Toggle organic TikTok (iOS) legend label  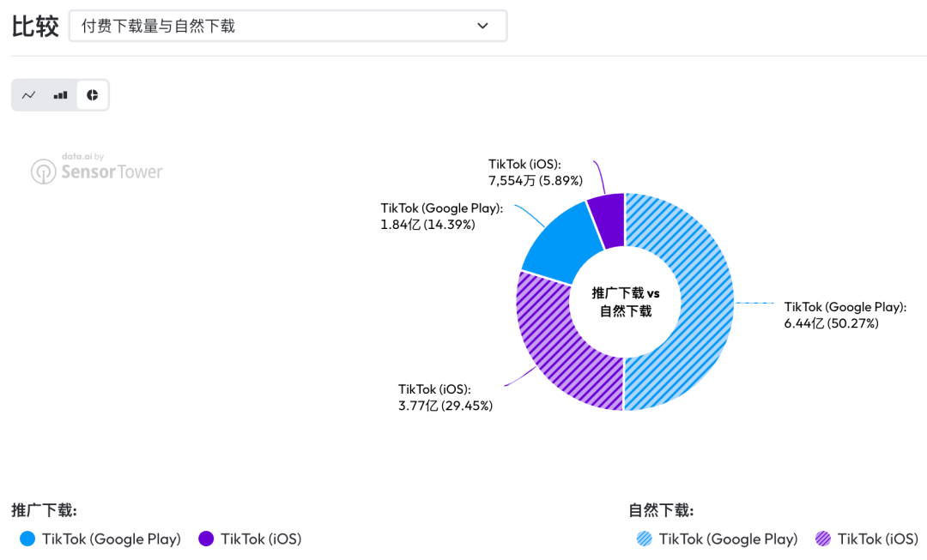coord(878,539)
